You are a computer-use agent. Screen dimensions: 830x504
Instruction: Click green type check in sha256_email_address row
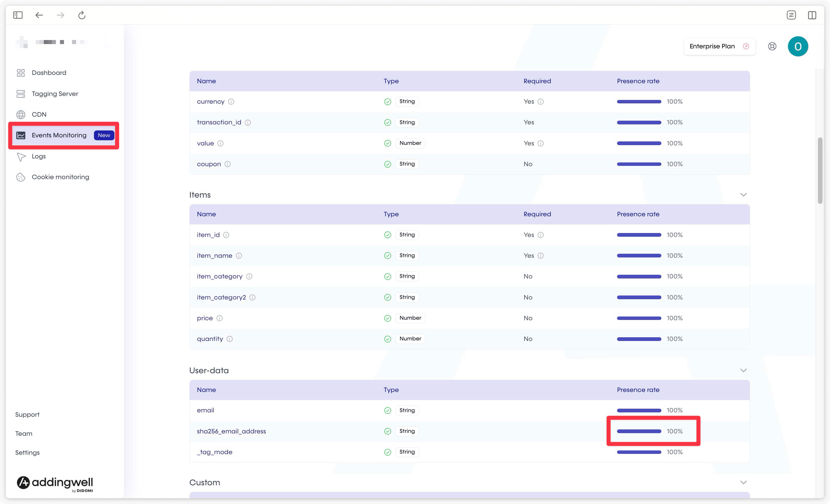click(x=388, y=431)
